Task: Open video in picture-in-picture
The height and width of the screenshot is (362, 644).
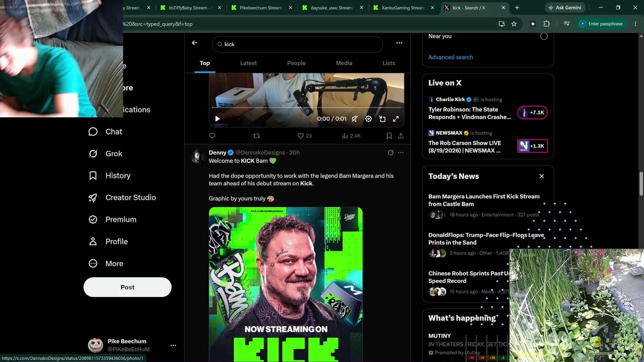Action: tap(382, 119)
